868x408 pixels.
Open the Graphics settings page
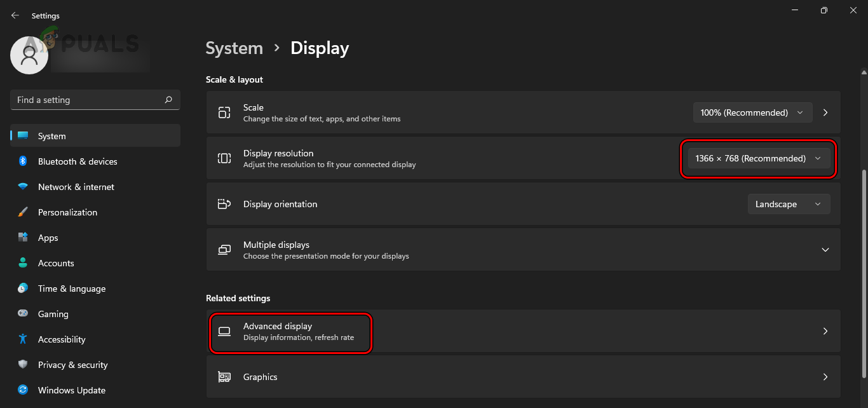point(261,377)
